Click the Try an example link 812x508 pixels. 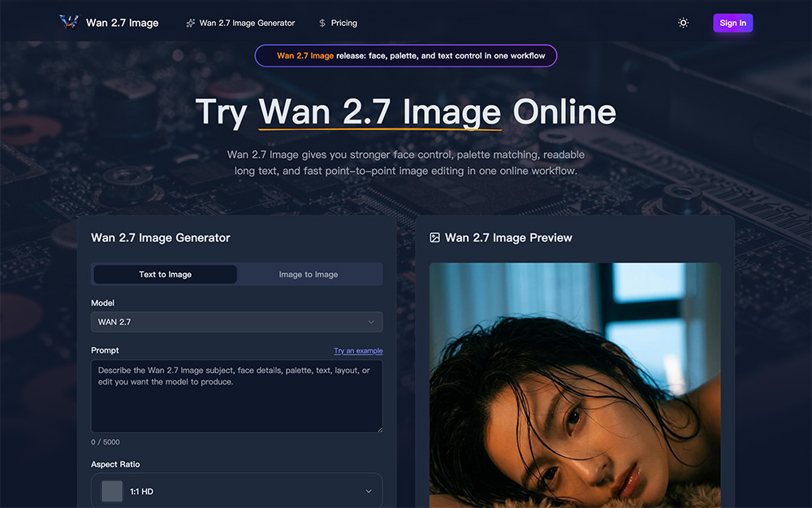pos(358,350)
